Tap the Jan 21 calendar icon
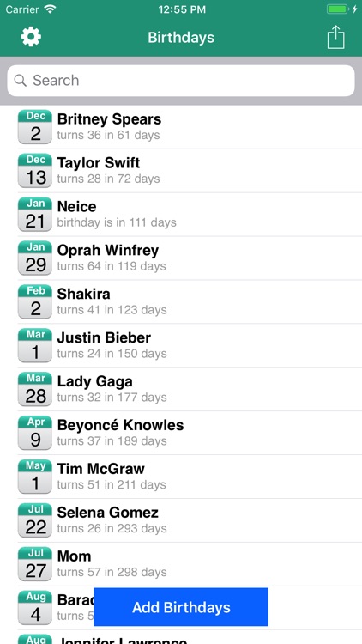The height and width of the screenshot is (644, 362). click(x=35, y=215)
